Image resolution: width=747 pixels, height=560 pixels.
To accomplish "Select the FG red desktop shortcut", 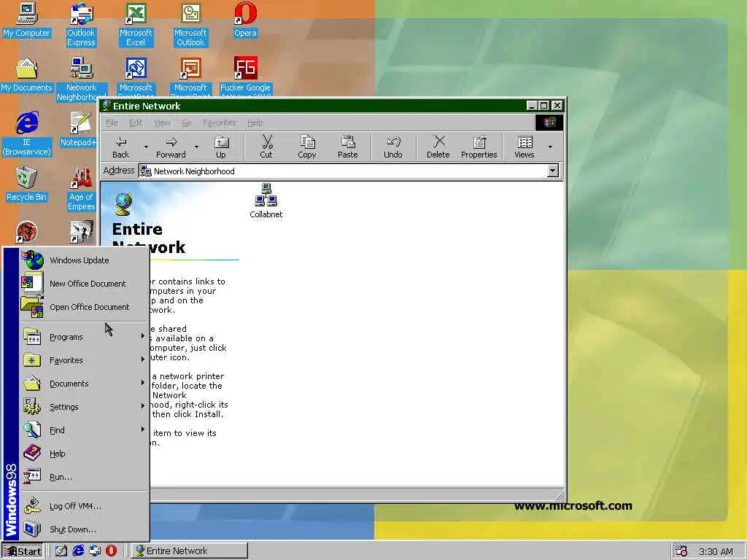I will (245, 76).
